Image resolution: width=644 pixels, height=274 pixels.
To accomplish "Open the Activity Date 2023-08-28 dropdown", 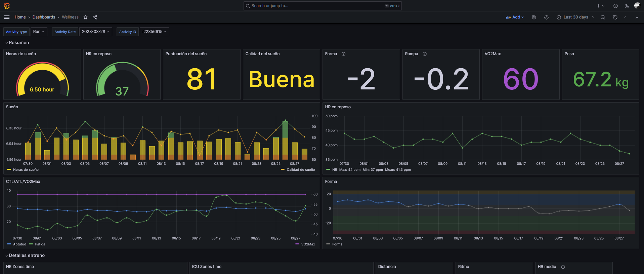I will pyautogui.click(x=95, y=32).
